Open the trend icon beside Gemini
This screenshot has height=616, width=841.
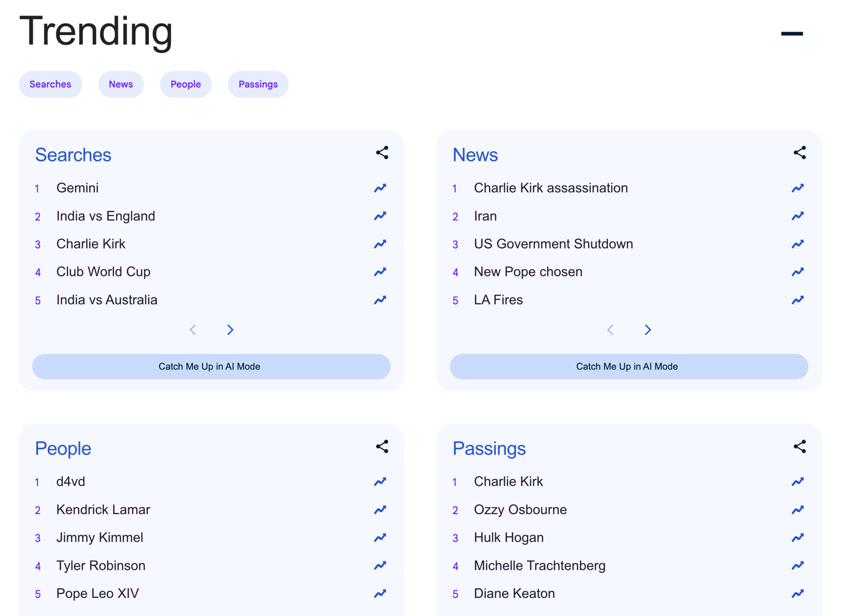[380, 188]
